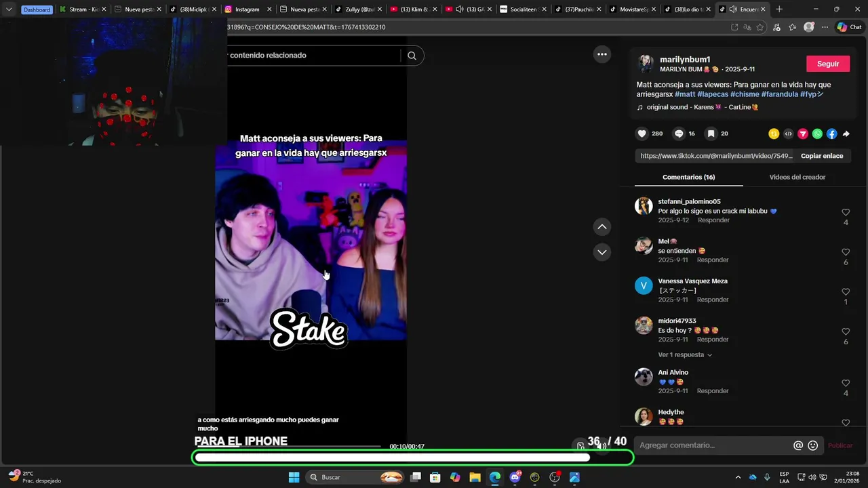868x488 pixels.
Task: Open the 'Stream - Kick' browser tab
Action: (83, 9)
